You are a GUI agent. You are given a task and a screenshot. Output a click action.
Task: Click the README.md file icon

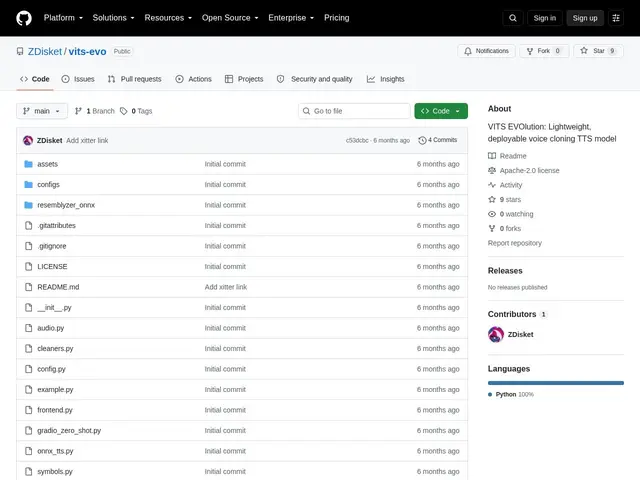coord(28,287)
